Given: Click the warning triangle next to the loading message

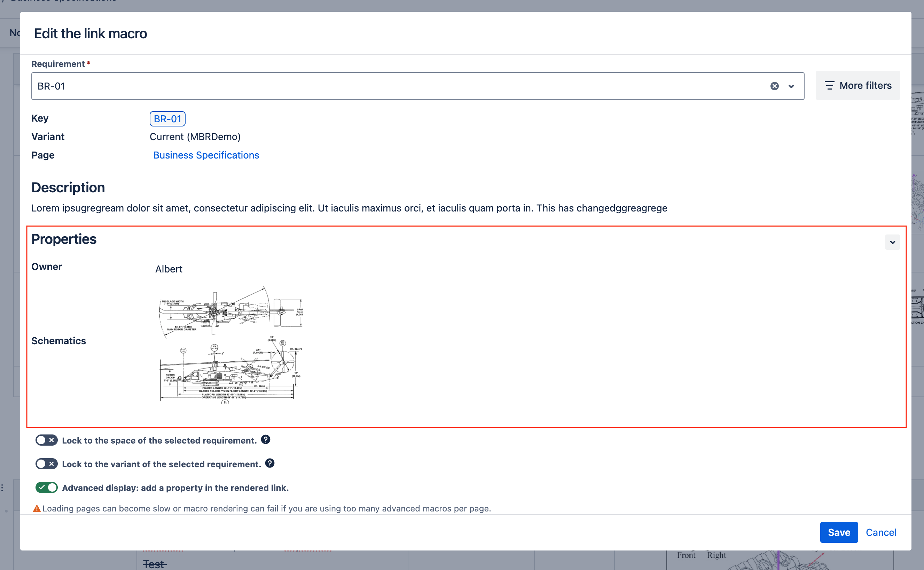Looking at the screenshot, I should [x=37, y=508].
